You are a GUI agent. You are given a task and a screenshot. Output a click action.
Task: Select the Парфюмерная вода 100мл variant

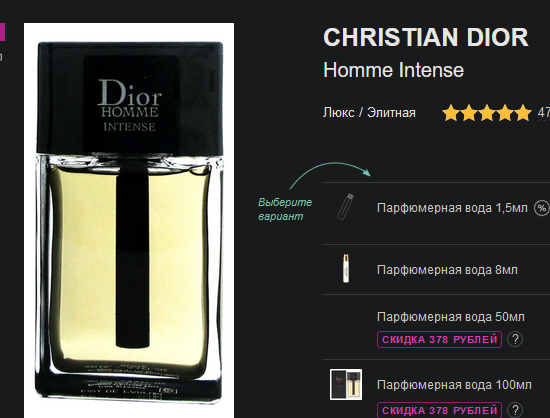pos(454,385)
